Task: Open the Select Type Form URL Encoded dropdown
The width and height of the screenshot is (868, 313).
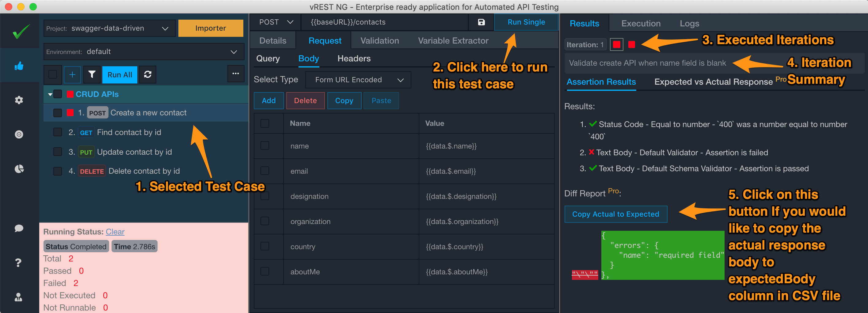Action: [x=358, y=80]
